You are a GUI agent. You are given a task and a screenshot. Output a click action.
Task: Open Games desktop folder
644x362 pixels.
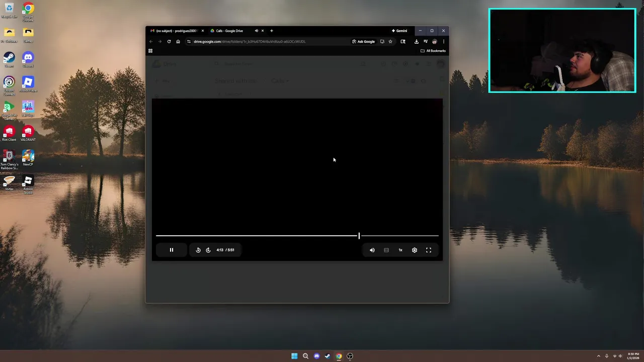pos(28,35)
